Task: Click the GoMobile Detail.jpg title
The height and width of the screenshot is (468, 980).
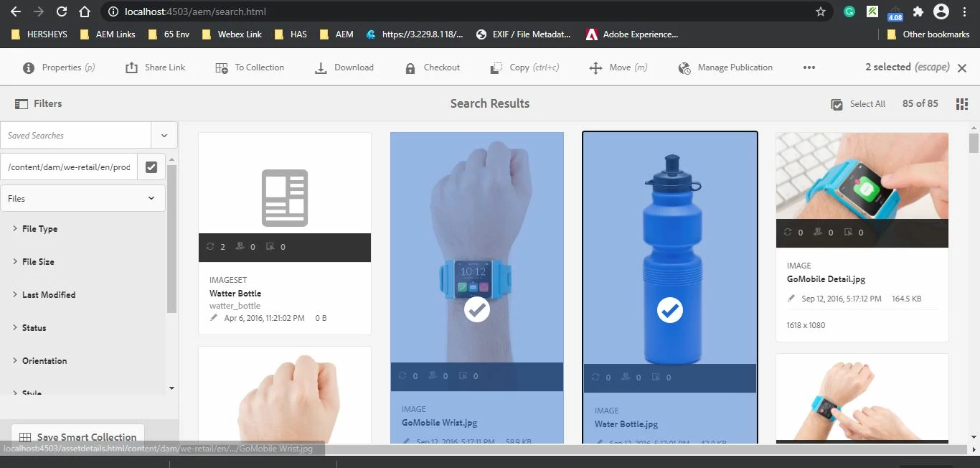Action: tap(826, 279)
